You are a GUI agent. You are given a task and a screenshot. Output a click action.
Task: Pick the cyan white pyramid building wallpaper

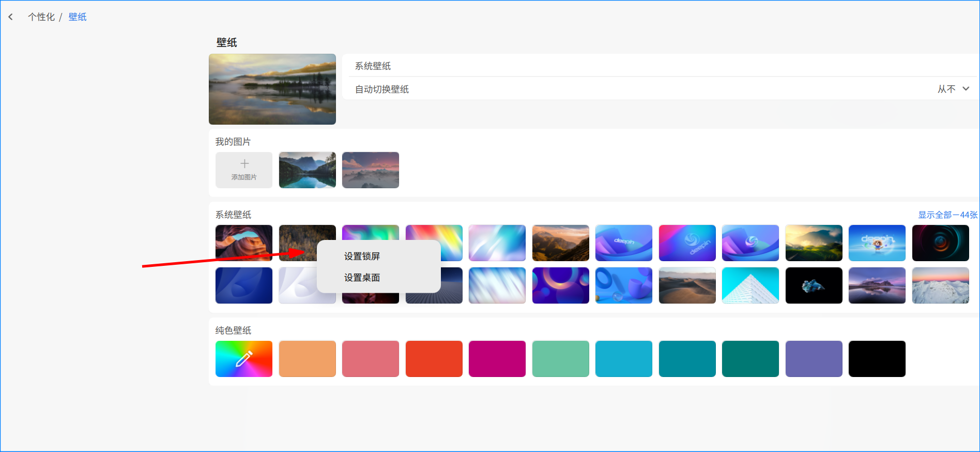click(x=751, y=285)
